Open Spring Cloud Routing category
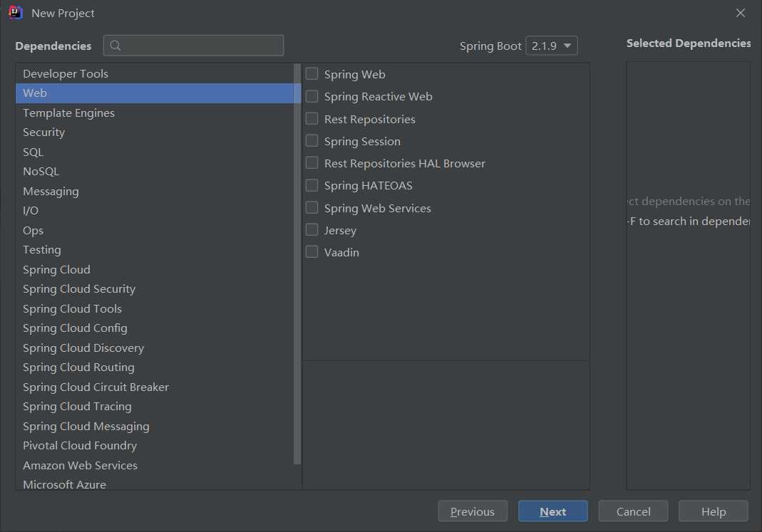762x532 pixels. (x=155, y=367)
